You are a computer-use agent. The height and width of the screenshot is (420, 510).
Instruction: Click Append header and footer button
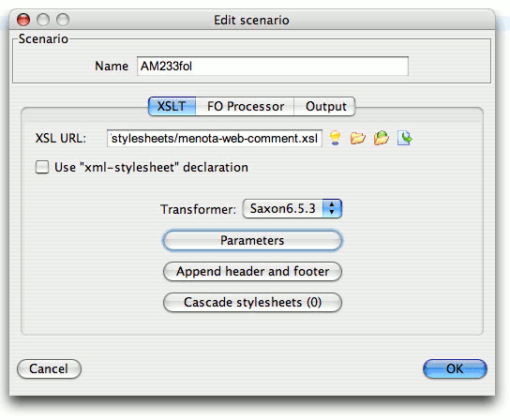(252, 271)
